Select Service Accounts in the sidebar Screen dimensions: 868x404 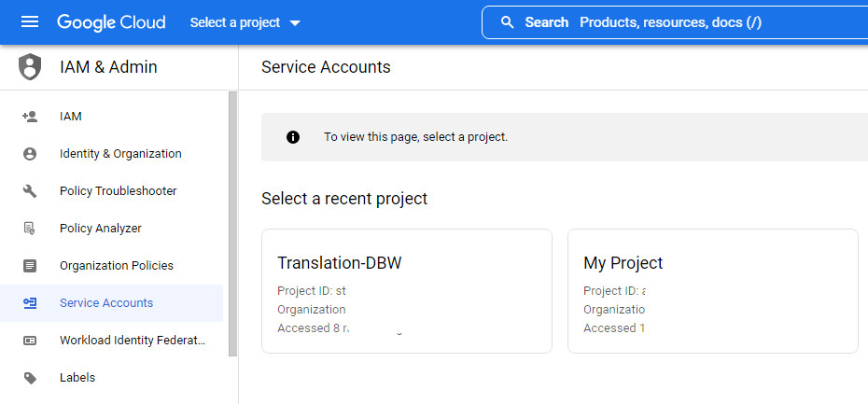(x=111, y=302)
